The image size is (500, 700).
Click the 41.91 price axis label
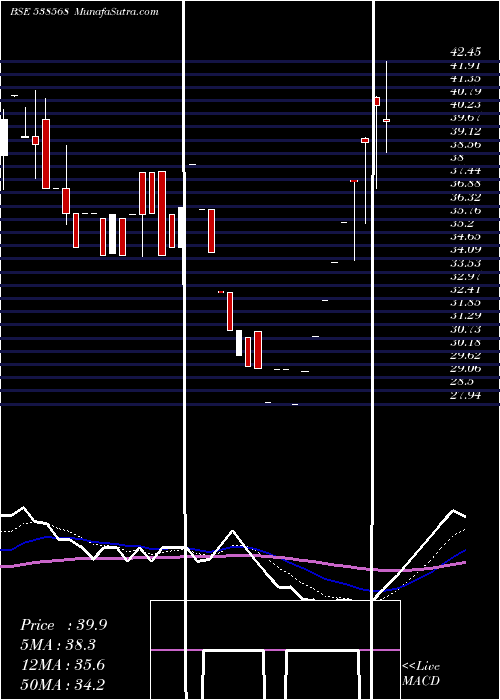(x=466, y=65)
